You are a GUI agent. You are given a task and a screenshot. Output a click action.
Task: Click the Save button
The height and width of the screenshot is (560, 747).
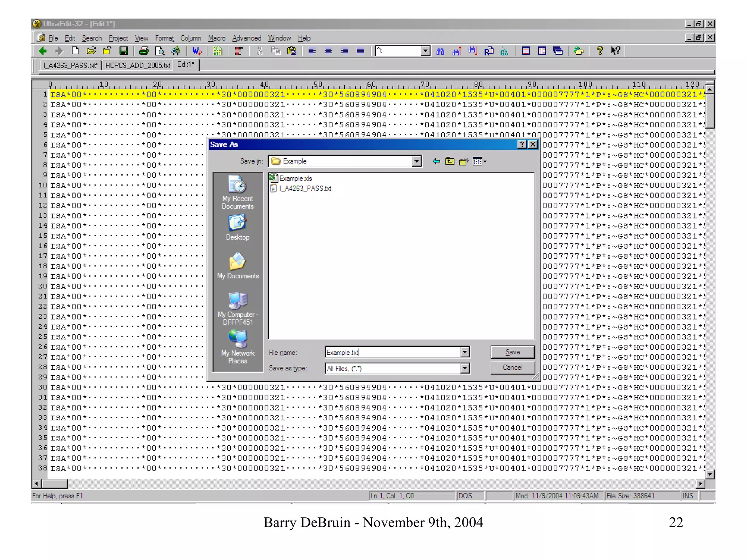[512, 352]
